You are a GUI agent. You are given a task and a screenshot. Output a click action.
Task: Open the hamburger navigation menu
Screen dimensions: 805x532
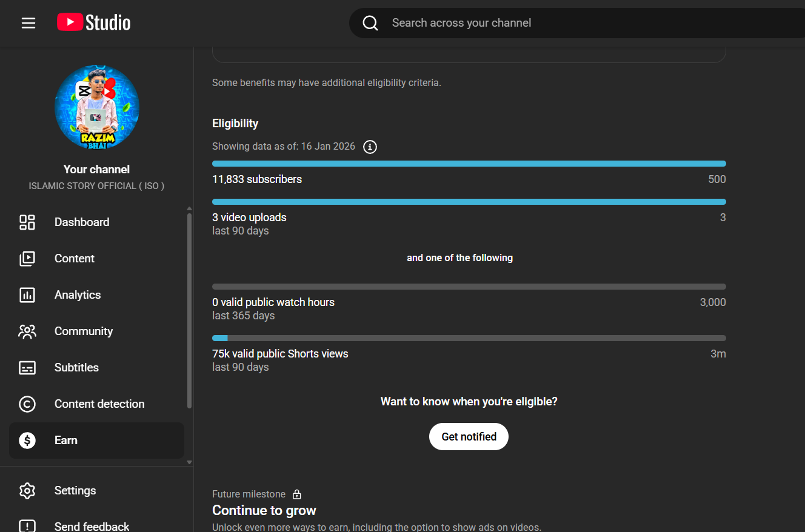28,23
